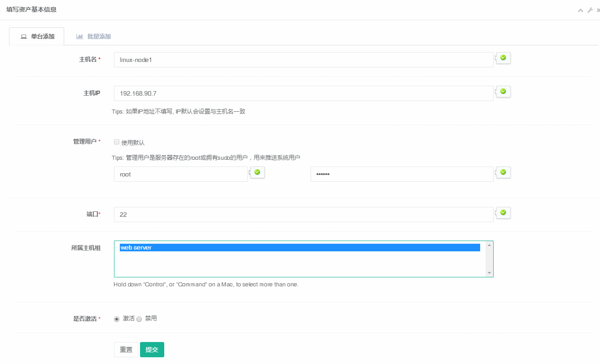
Task: Enable the 使用默认 checkbox
Action: click(117, 142)
